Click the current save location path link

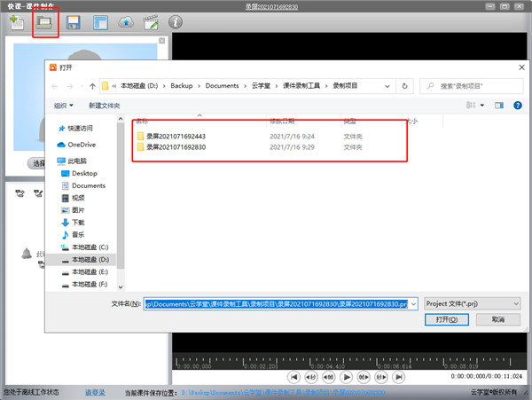(x=284, y=393)
